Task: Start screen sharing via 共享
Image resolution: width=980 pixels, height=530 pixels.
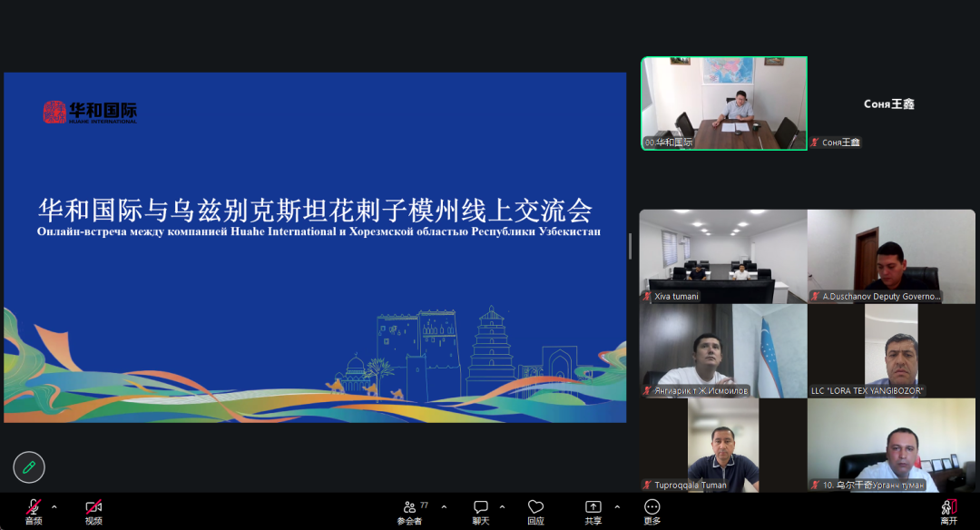Action: (593, 512)
